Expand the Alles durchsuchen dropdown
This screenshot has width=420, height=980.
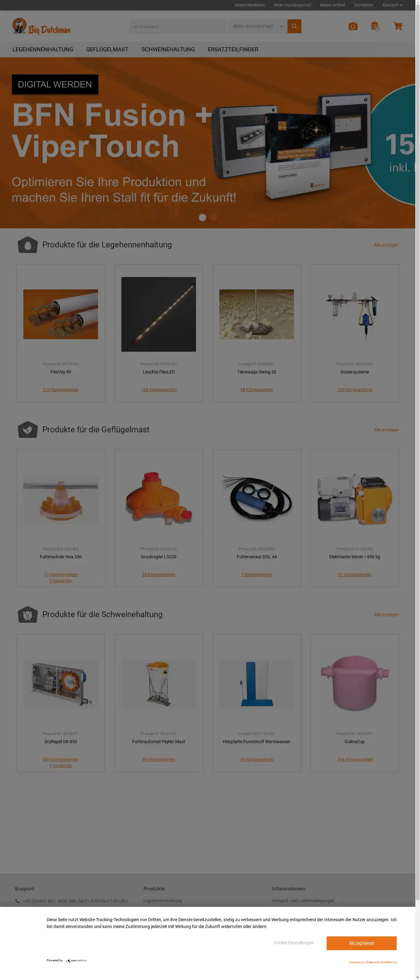258,26
